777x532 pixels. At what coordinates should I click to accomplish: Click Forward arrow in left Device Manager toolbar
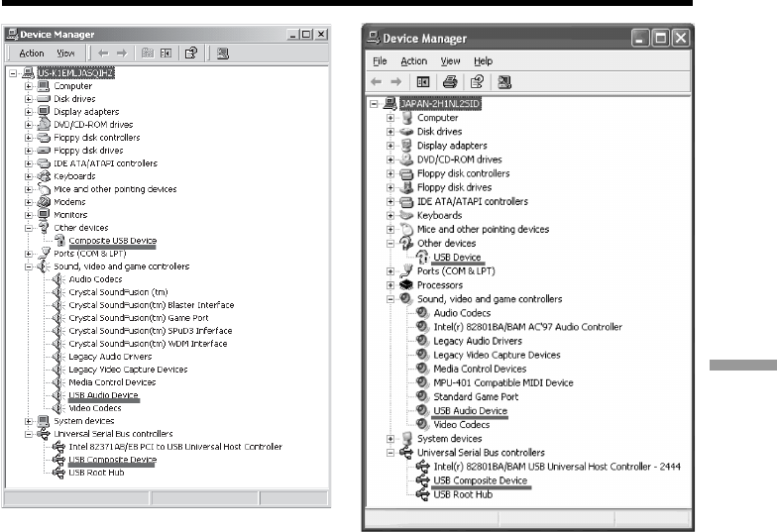click(x=122, y=53)
